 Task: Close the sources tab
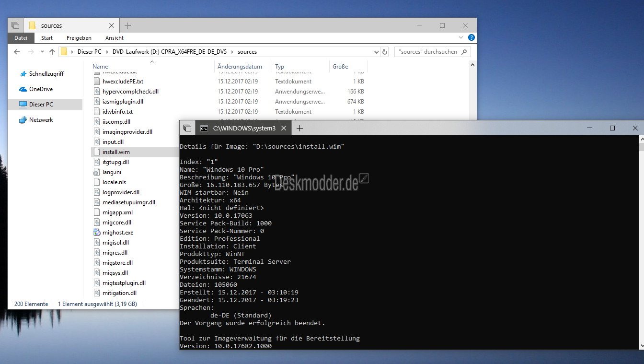(112, 25)
